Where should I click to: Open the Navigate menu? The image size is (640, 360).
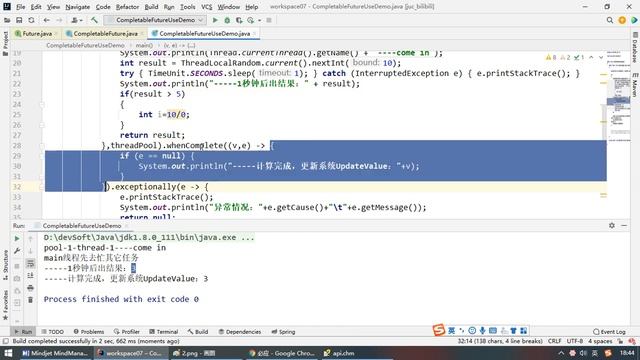pyautogui.click(x=78, y=7)
